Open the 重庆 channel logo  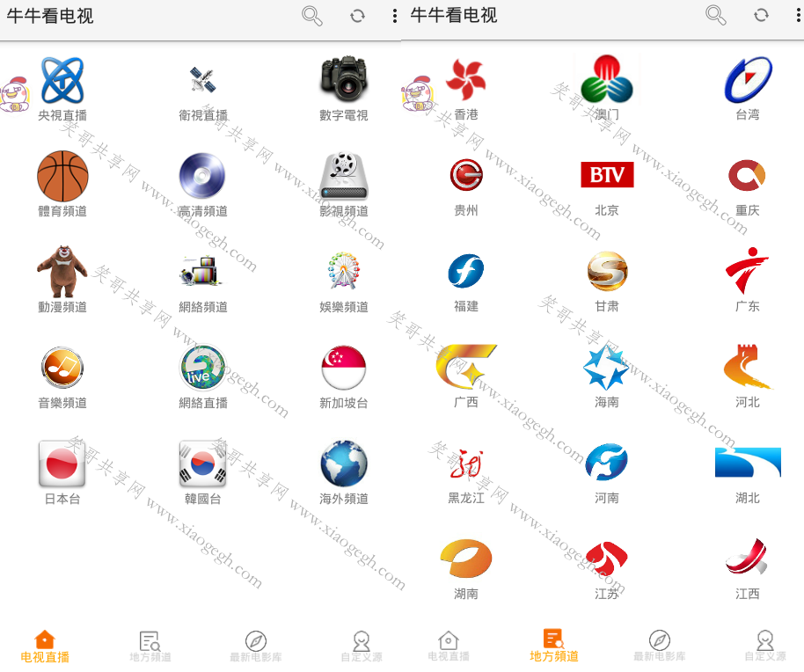[747, 175]
